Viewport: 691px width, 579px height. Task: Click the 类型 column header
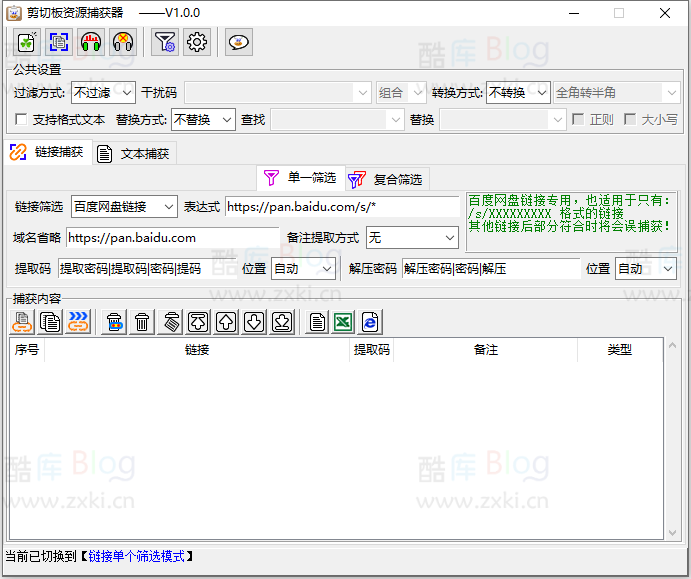[x=620, y=350]
